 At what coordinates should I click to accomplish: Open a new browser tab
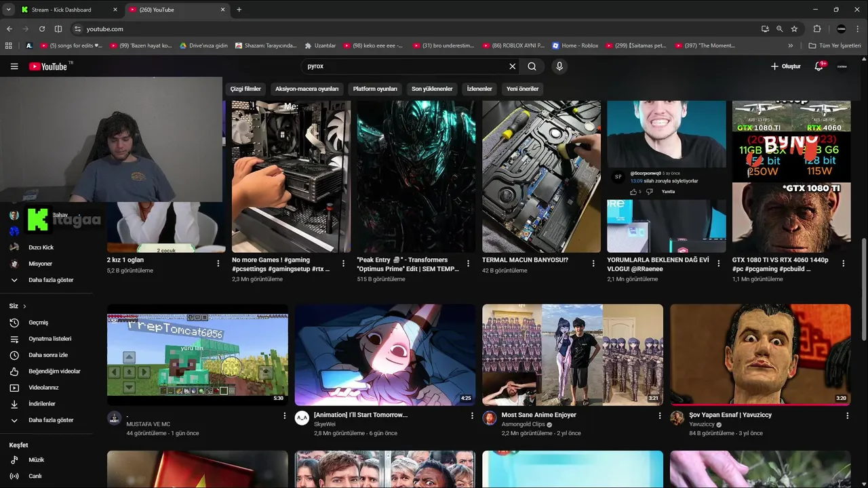pyautogui.click(x=239, y=9)
